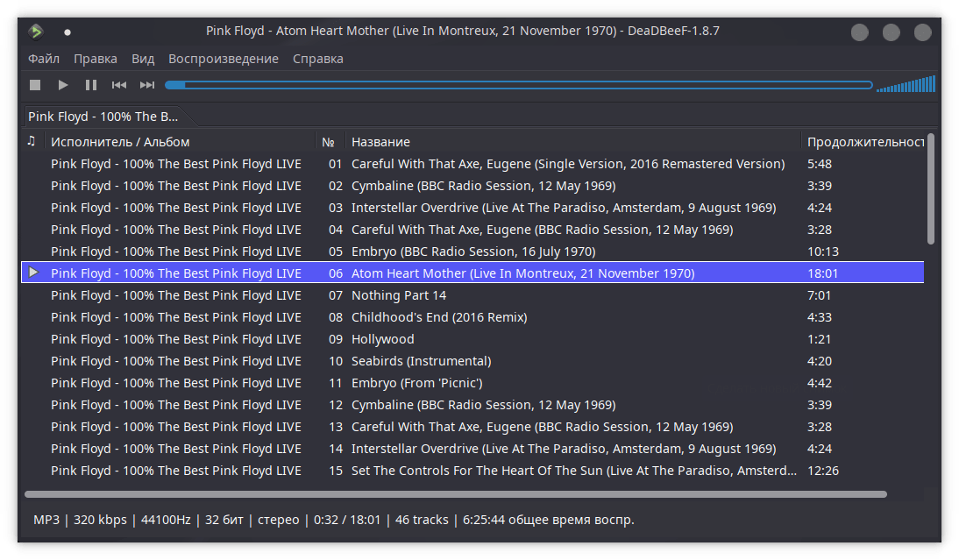This screenshot has height=560, width=959.
Task: Select track 03 Interstellar Overdrive
Action: coord(472,208)
